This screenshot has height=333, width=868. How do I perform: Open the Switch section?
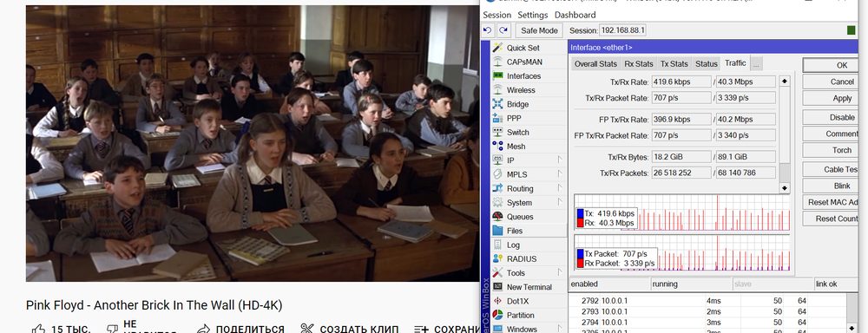(x=517, y=132)
